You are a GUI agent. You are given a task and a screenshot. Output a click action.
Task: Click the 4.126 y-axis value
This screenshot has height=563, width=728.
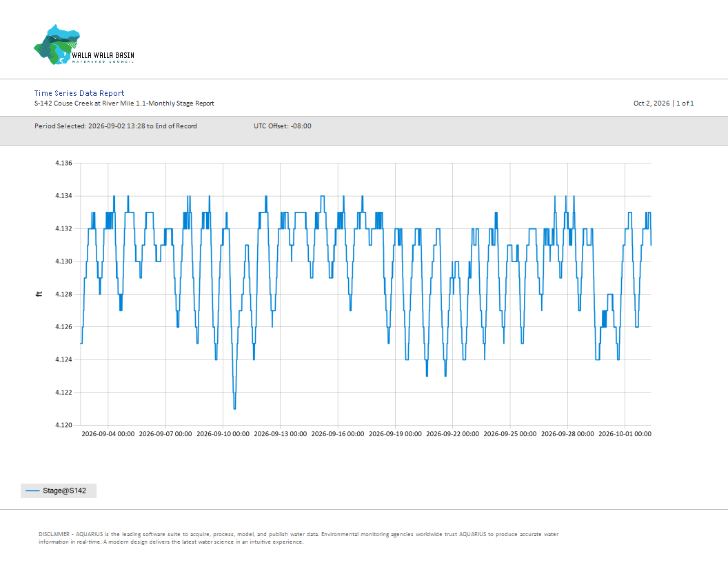[x=63, y=327]
